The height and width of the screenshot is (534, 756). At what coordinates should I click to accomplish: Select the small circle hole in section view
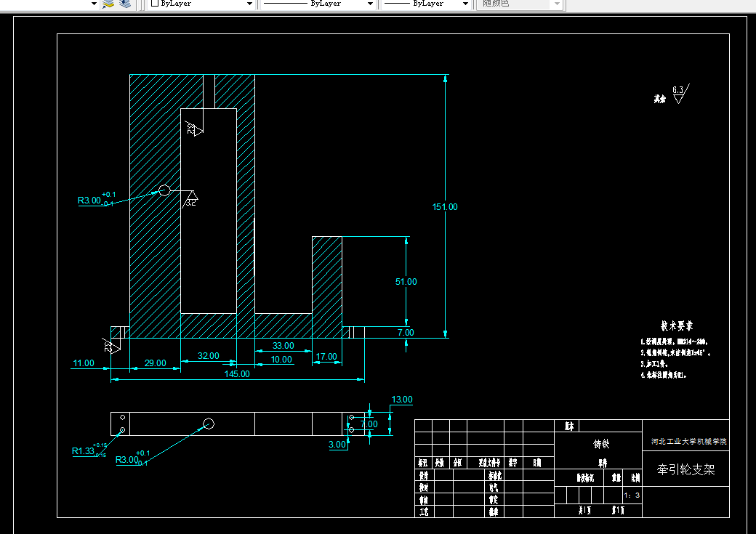pyautogui.click(x=164, y=190)
